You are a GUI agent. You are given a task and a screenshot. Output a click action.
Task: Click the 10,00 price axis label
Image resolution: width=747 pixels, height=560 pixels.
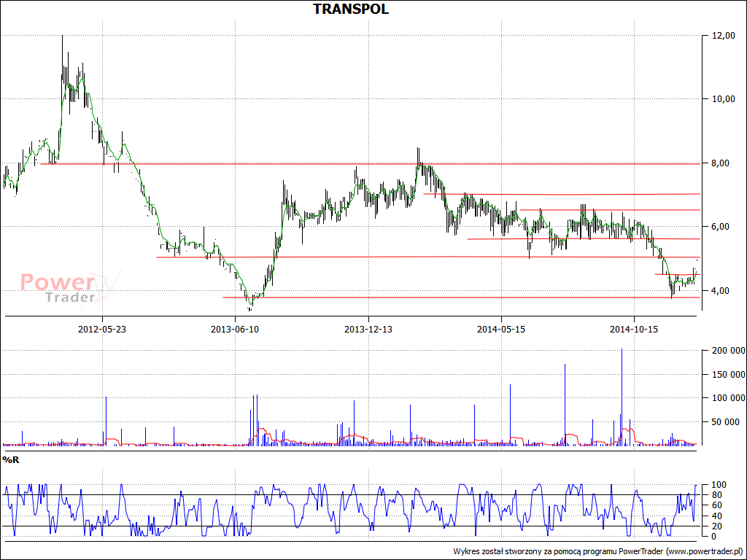(724, 99)
